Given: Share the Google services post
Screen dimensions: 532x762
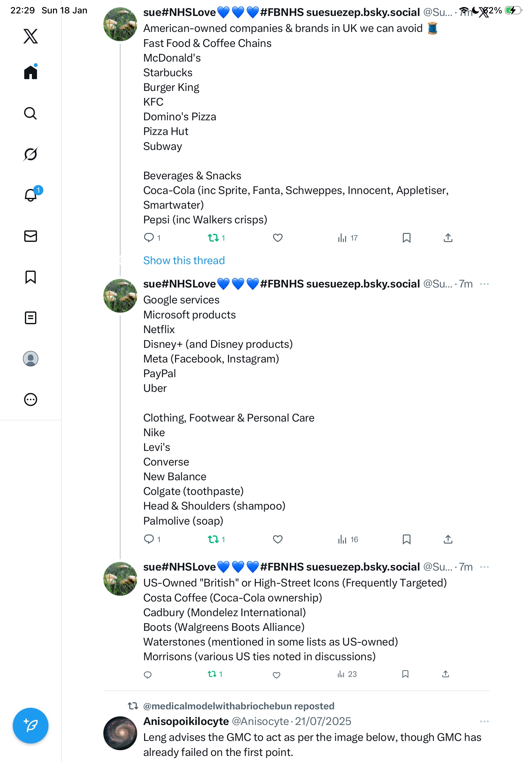Looking at the screenshot, I should pyautogui.click(x=448, y=539).
